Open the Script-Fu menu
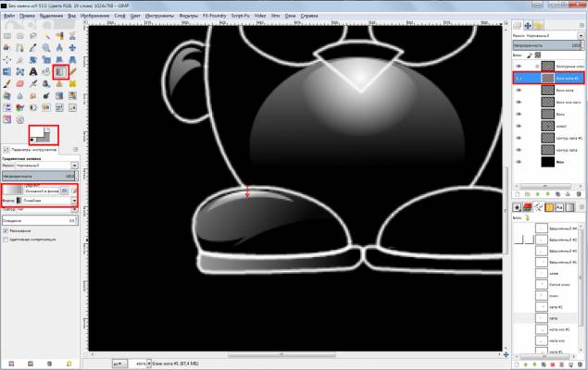The height and width of the screenshot is (370, 588). (x=241, y=16)
